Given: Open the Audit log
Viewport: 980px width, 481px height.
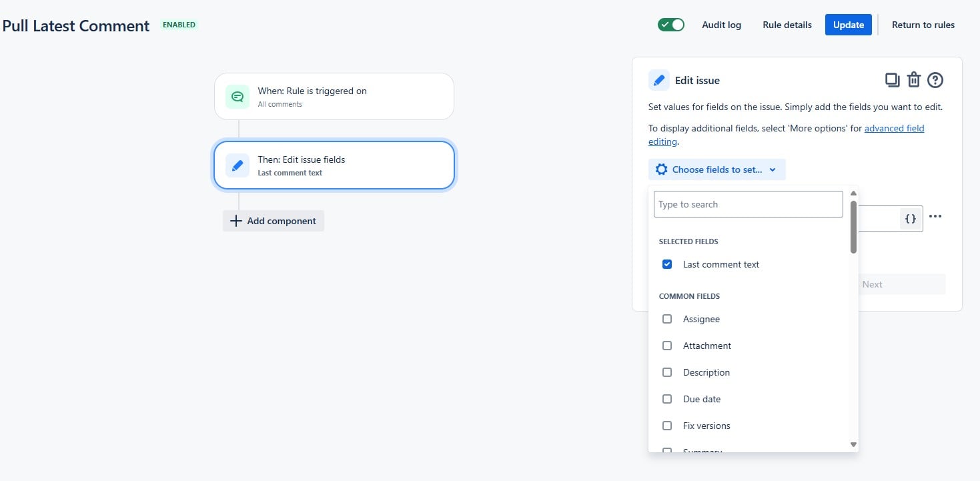Looking at the screenshot, I should (x=721, y=25).
